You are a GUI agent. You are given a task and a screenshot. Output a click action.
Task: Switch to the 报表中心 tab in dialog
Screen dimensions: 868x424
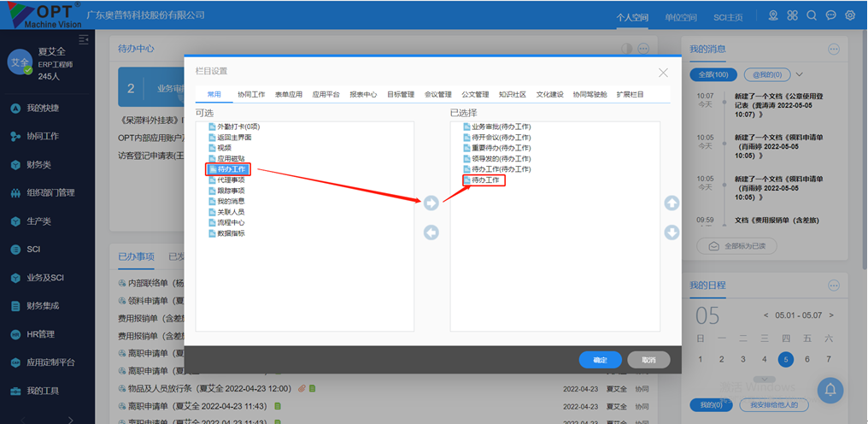[x=363, y=94]
